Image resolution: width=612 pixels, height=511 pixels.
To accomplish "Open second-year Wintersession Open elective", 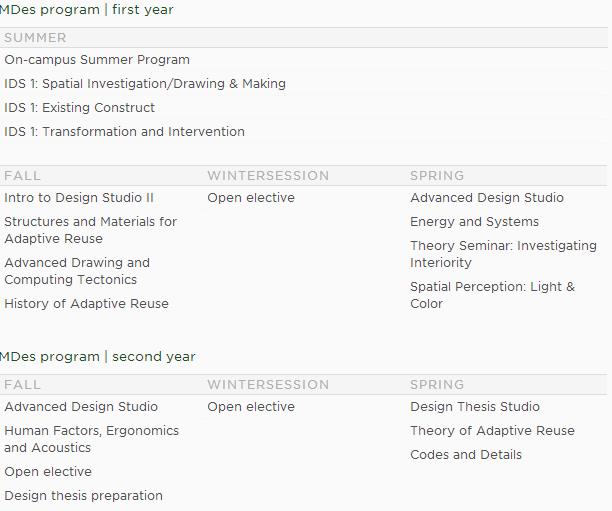I will 251,407.
